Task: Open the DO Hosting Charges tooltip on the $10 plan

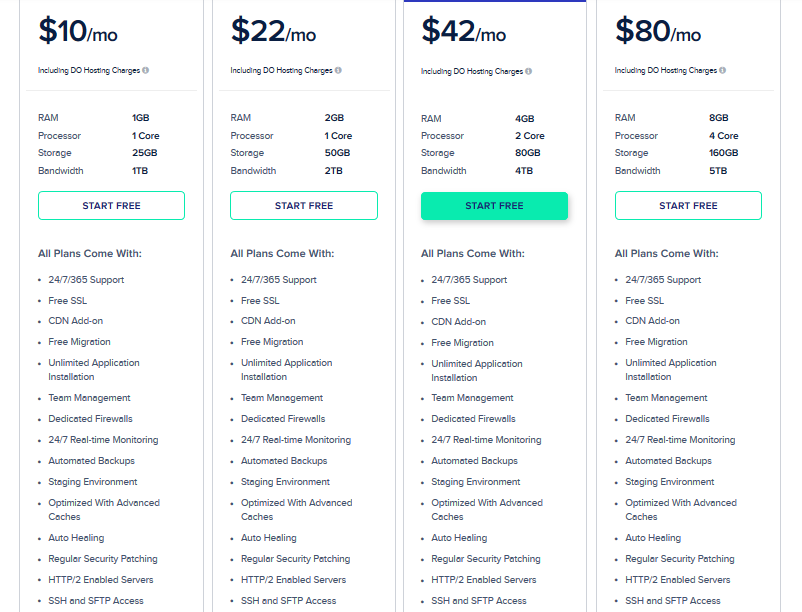Action: [x=143, y=70]
